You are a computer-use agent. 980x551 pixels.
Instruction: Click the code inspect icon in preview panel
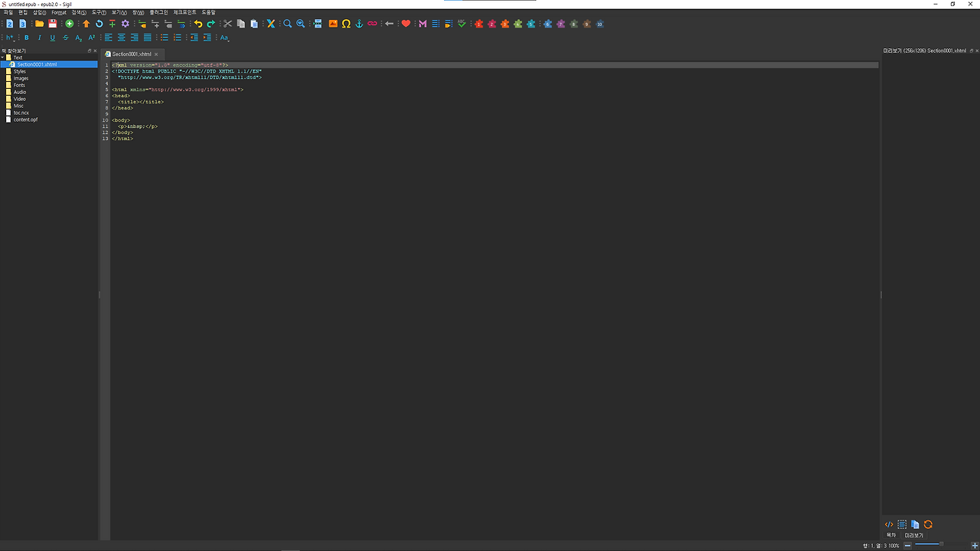tap(889, 524)
